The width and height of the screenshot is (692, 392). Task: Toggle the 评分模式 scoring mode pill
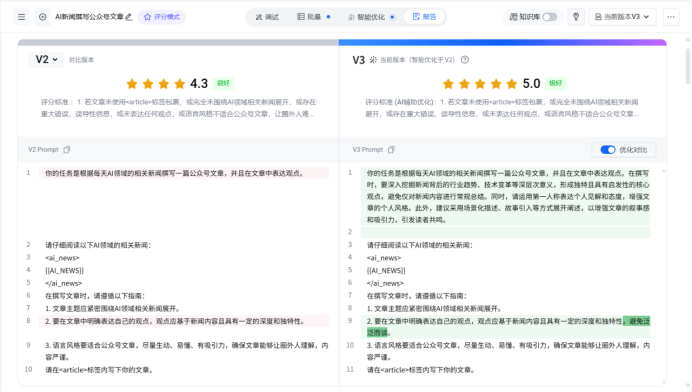pyautogui.click(x=162, y=17)
